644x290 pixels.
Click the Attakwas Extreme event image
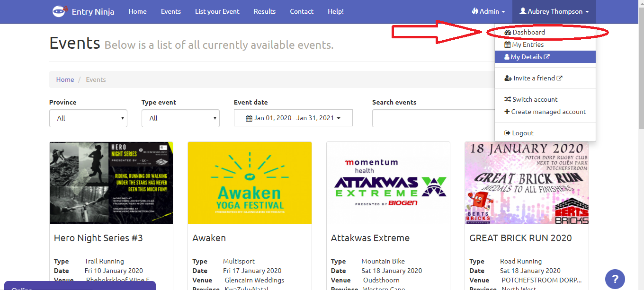point(388,183)
